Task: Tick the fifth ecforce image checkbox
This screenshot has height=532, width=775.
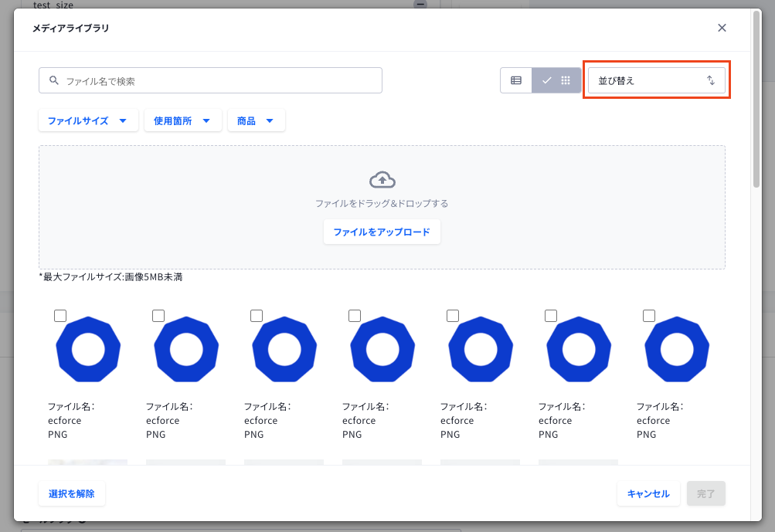Action: click(x=453, y=316)
